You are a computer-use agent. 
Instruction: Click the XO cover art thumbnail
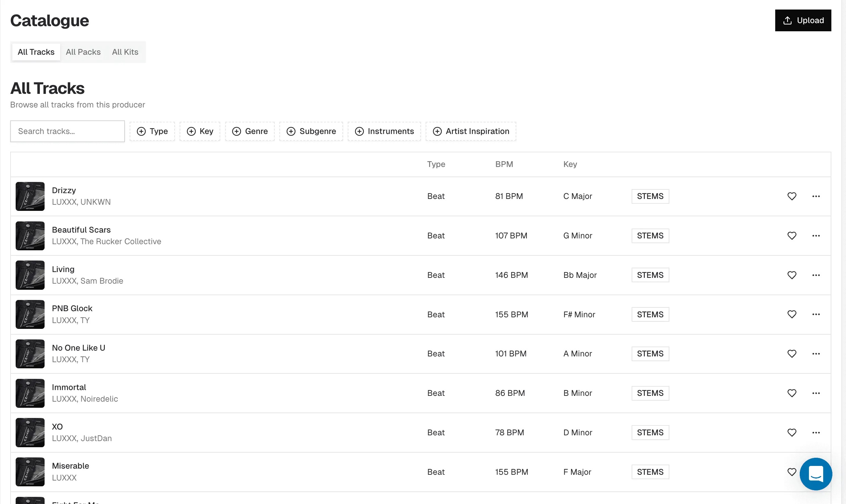pos(30,433)
